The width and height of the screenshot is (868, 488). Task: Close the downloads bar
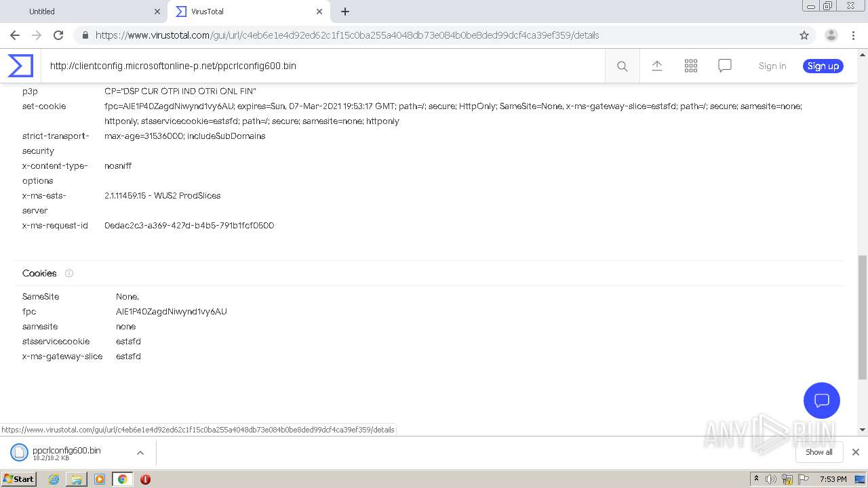tap(856, 452)
